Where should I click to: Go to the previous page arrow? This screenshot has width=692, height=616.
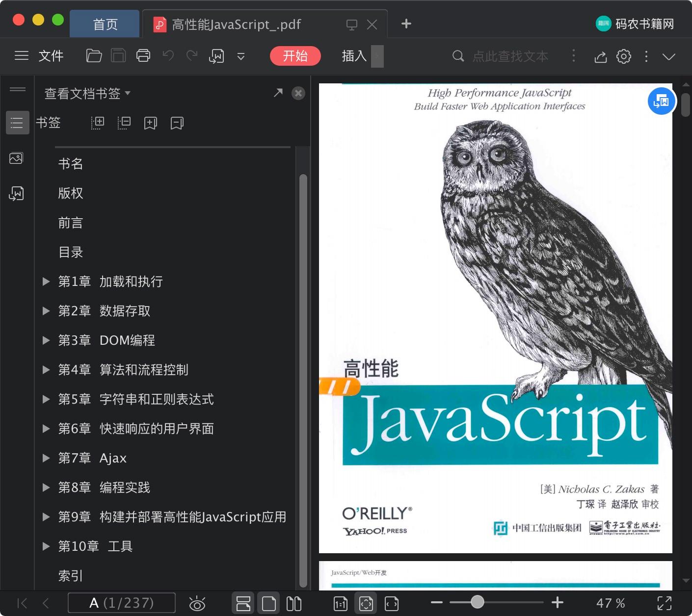[46, 603]
